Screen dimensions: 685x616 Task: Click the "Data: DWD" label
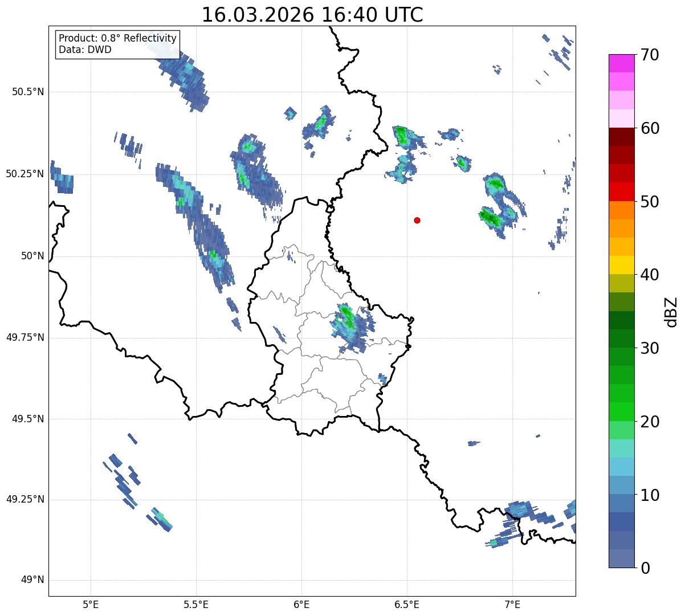85,50
